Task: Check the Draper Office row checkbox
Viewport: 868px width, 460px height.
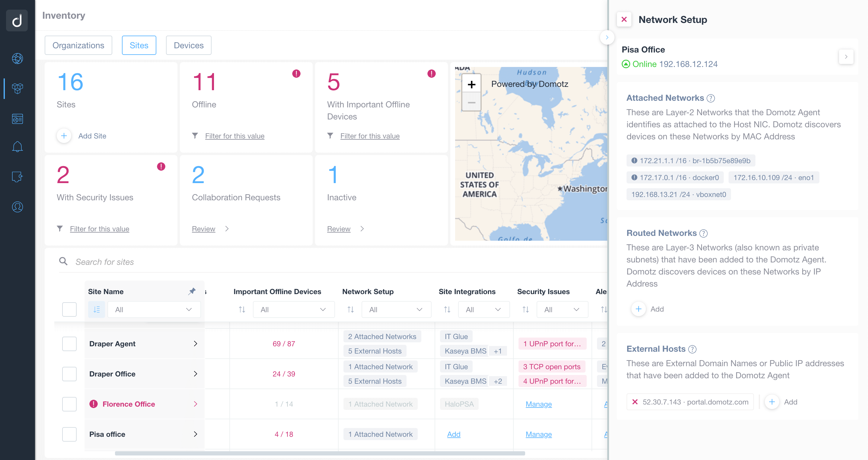Action: click(x=69, y=374)
